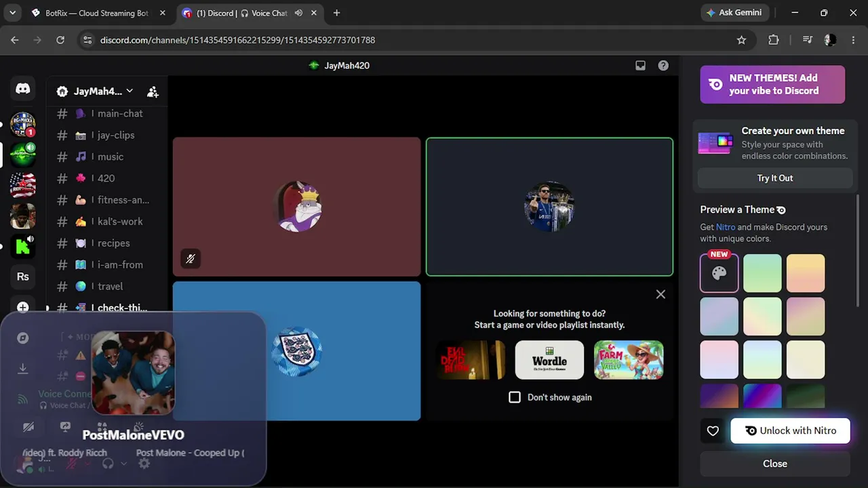Click the Download Apps arrow icon
This screenshot has height=488, width=868.
coord(23,368)
